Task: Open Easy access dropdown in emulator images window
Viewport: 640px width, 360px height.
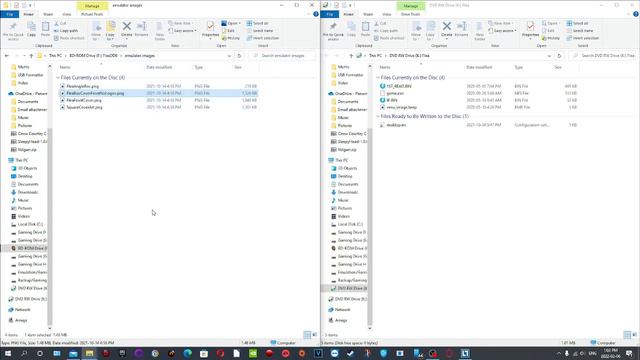Action: [182, 31]
